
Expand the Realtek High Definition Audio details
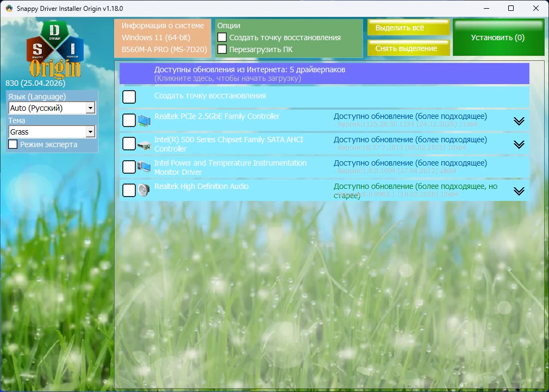[519, 191]
